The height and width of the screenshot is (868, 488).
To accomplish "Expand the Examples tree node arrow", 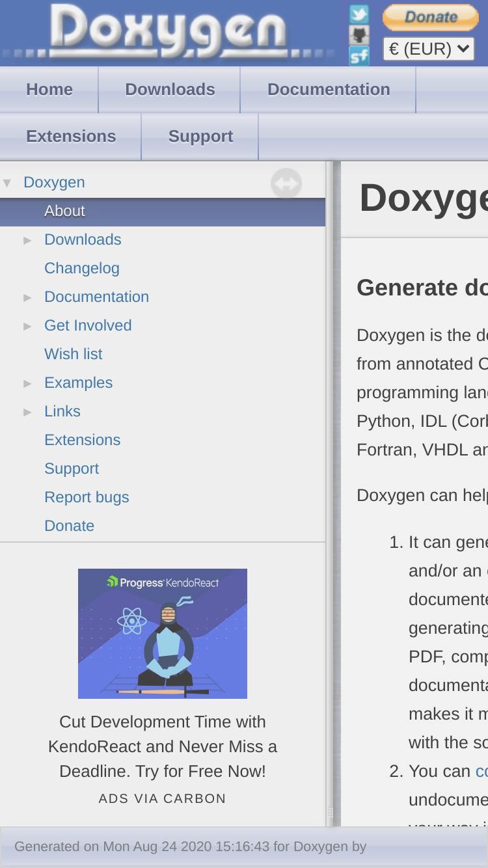I will 27,383.
